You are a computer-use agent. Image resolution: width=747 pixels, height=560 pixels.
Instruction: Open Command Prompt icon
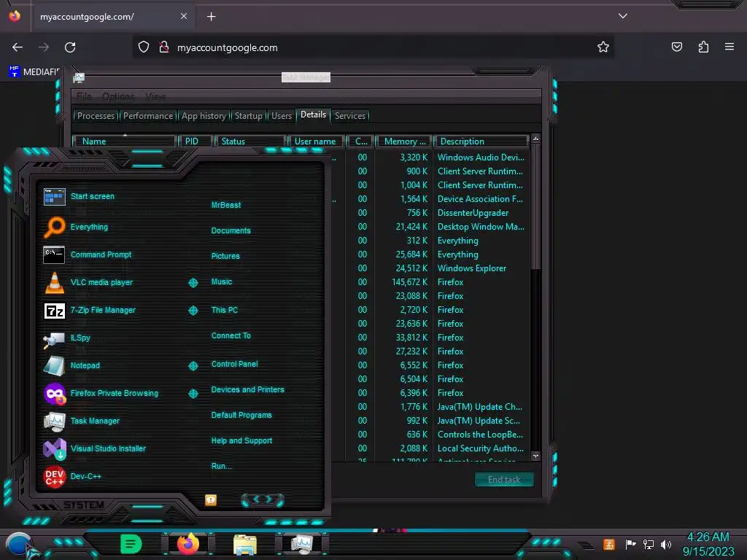(x=54, y=254)
